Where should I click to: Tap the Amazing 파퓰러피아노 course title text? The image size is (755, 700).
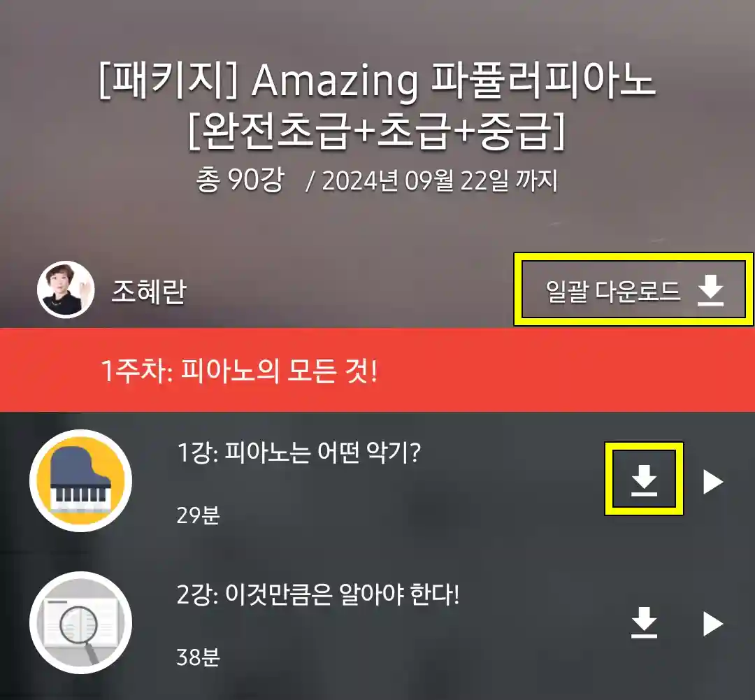454,80
